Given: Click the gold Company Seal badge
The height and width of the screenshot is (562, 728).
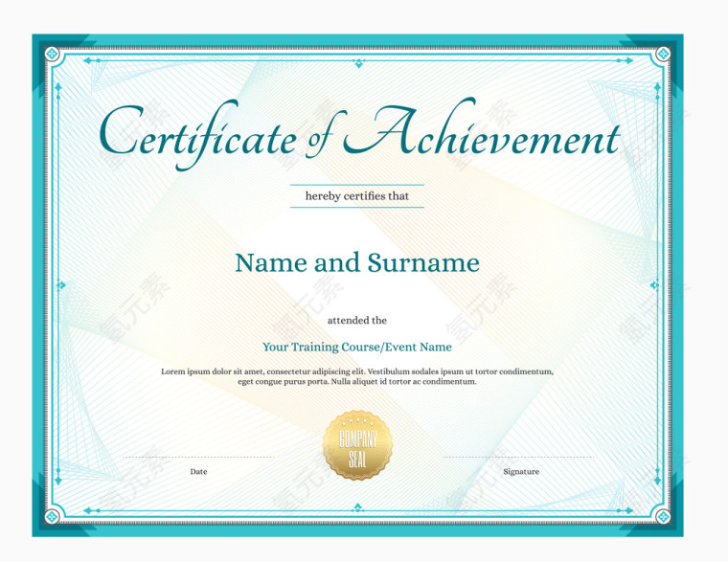Looking at the screenshot, I should (x=357, y=445).
